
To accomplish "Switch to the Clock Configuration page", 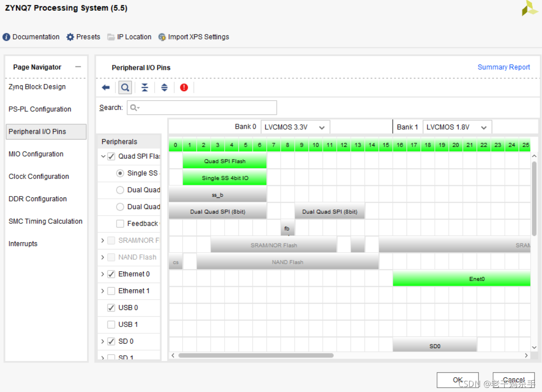I will tap(39, 176).
